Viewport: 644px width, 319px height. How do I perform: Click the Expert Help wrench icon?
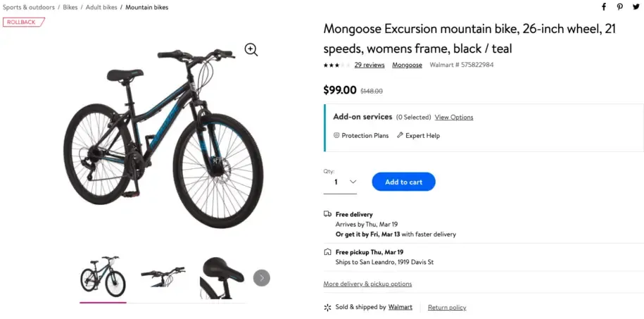coord(400,135)
